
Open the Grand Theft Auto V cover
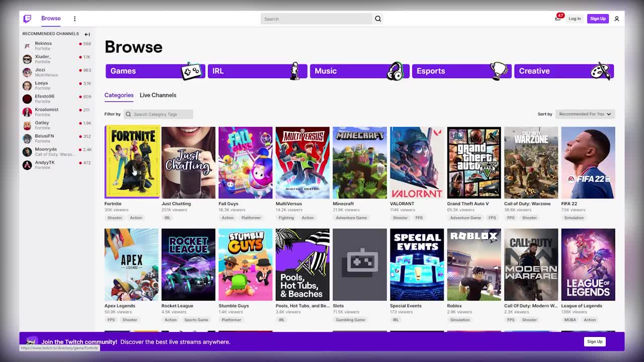[x=474, y=162]
